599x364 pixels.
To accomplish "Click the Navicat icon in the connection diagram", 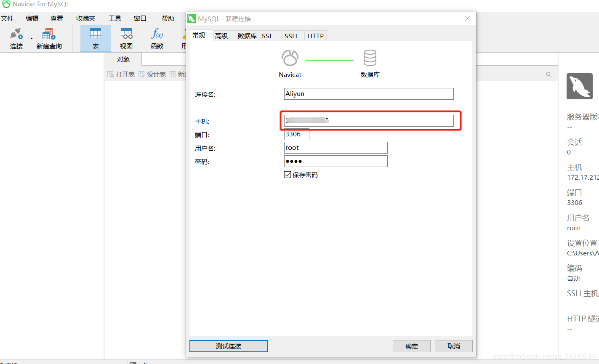I will 290,58.
